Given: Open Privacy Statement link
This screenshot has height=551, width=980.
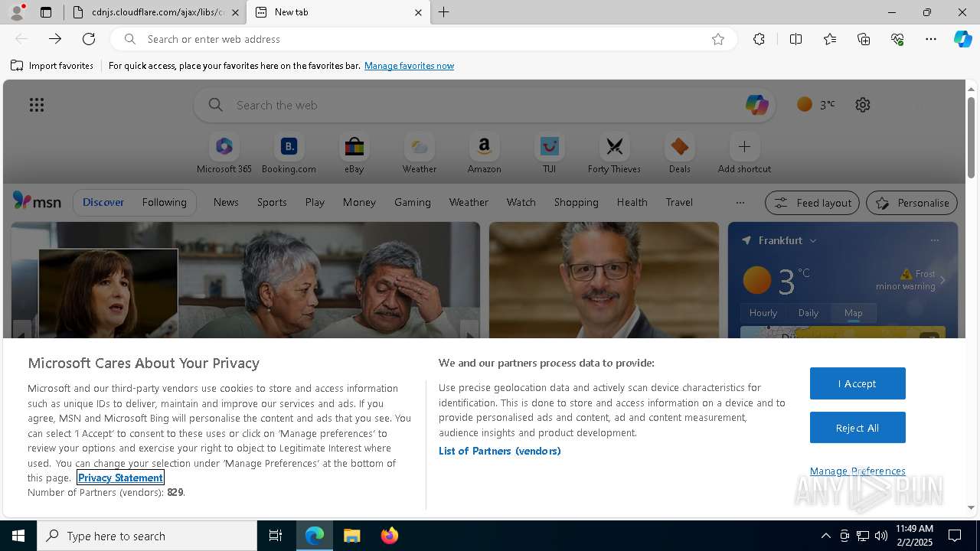Looking at the screenshot, I should click(x=120, y=478).
